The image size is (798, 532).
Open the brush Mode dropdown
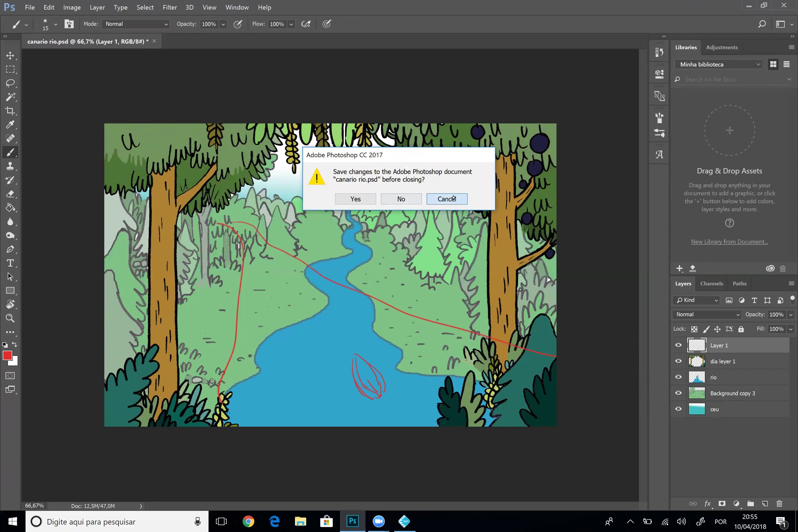[136, 24]
